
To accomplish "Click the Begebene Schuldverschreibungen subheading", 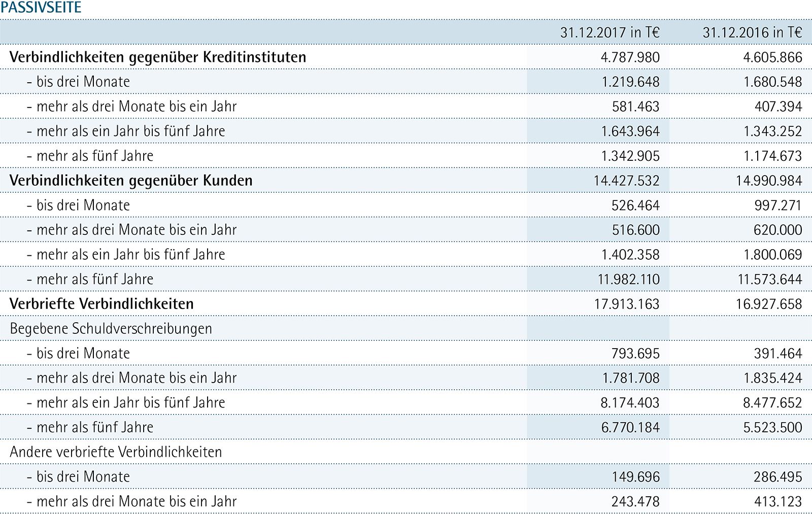I will click(111, 329).
